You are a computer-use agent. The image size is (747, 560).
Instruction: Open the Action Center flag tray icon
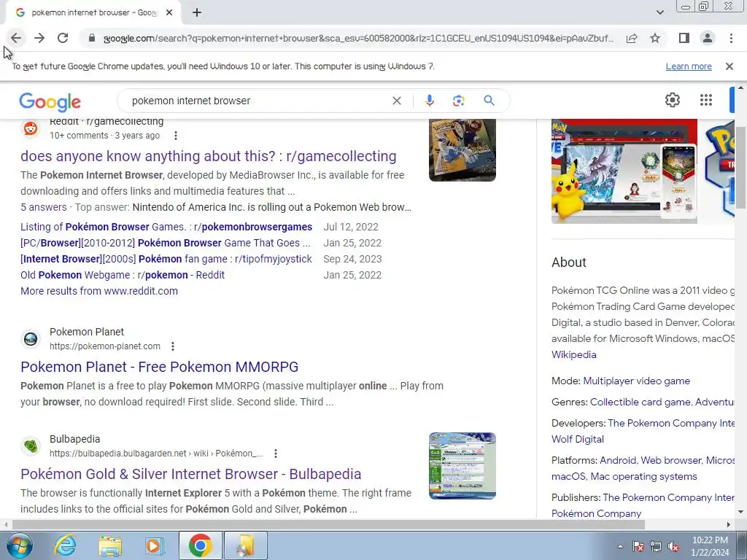[638, 546]
